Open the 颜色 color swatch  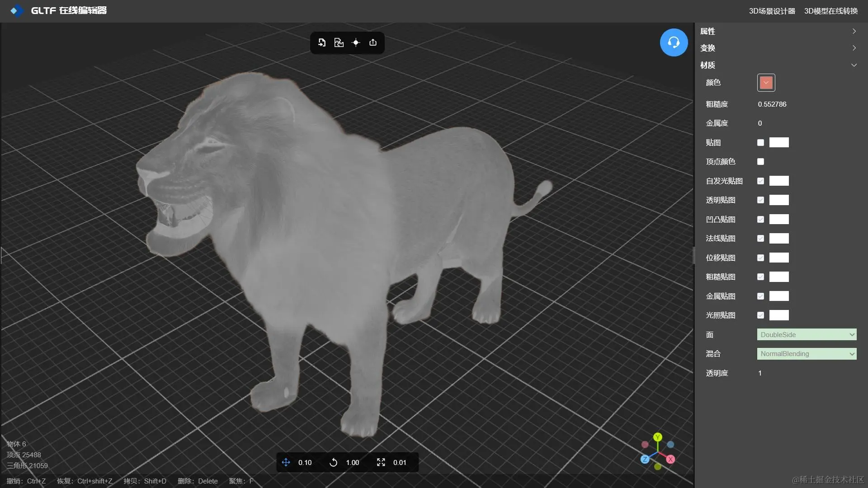click(766, 83)
